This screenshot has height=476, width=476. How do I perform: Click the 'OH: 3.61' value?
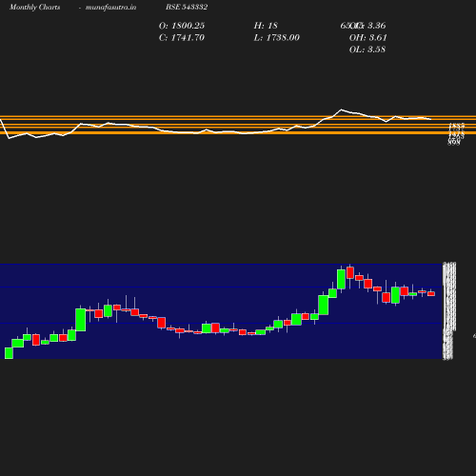coord(368,37)
